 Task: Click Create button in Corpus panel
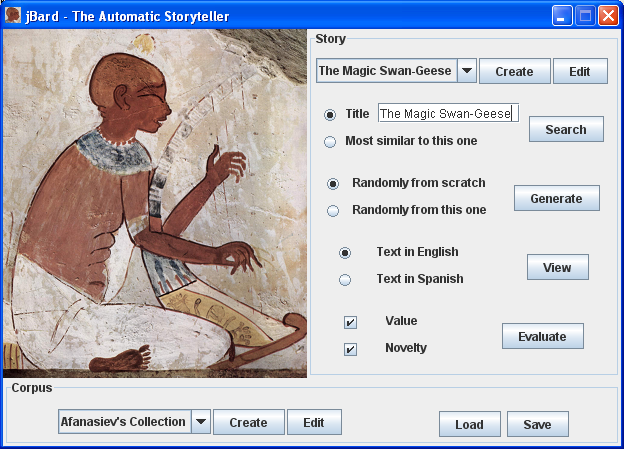pos(249,422)
